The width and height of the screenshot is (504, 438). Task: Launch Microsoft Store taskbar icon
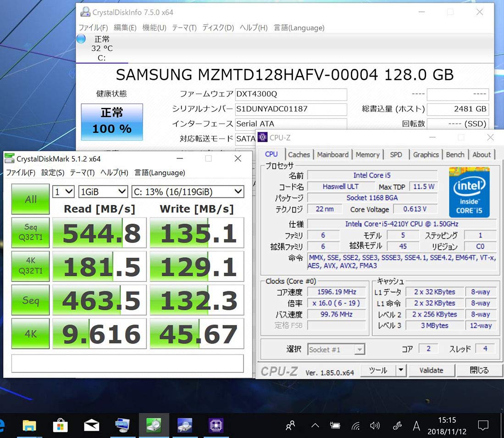[x=60, y=426]
